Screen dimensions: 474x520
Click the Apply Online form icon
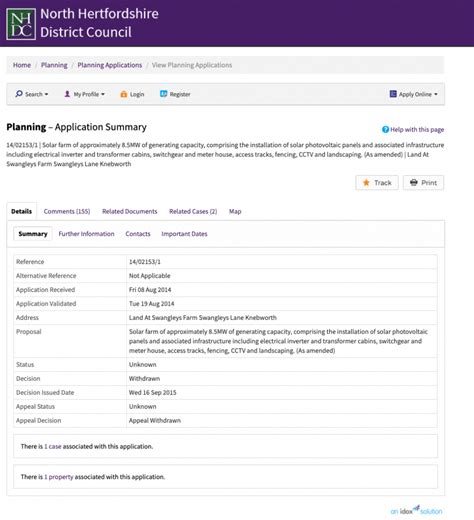click(393, 94)
